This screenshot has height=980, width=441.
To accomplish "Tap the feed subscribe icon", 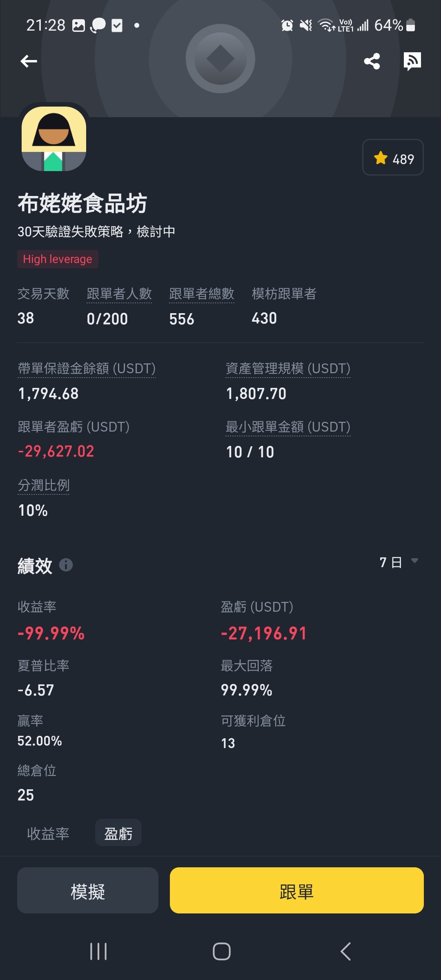I will (x=412, y=61).
